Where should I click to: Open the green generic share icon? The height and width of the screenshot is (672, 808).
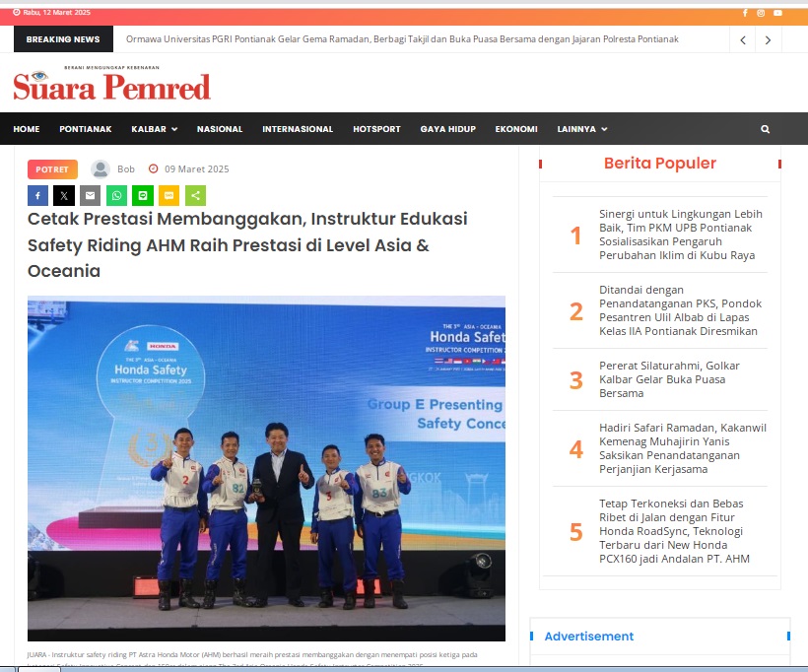pyautogui.click(x=195, y=195)
